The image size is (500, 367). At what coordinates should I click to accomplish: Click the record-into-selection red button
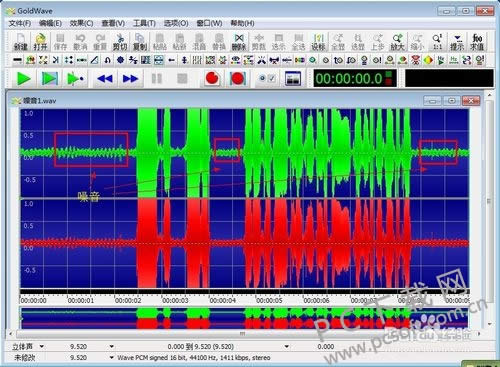237,79
